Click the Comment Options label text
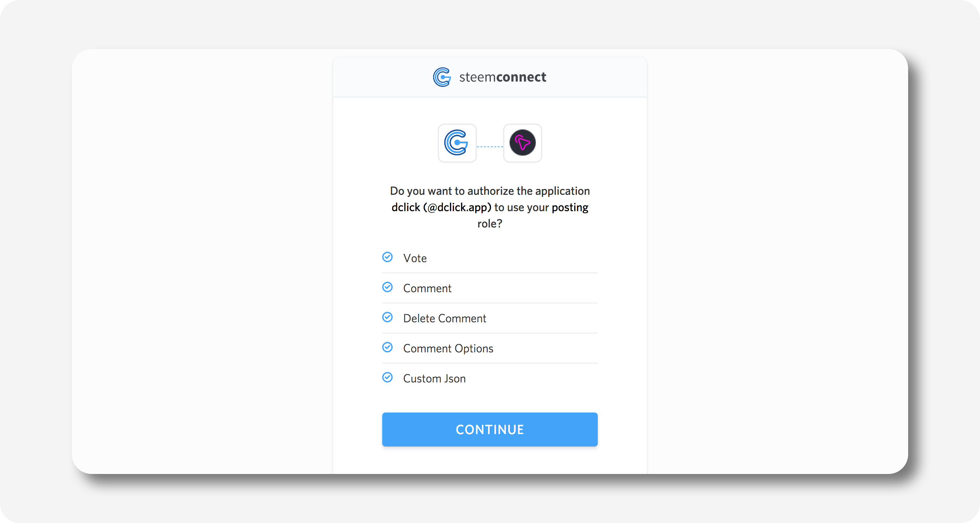 [448, 348]
